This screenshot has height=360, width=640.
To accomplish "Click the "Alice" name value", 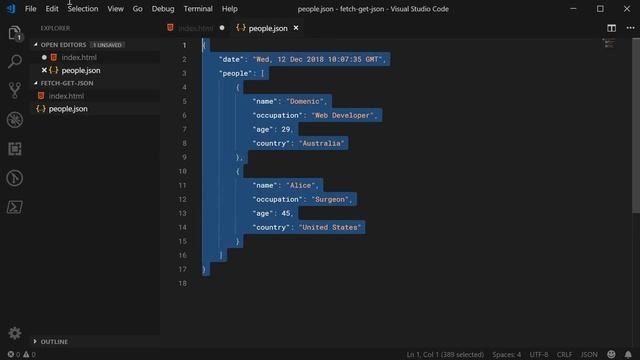I will pyautogui.click(x=301, y=185).
